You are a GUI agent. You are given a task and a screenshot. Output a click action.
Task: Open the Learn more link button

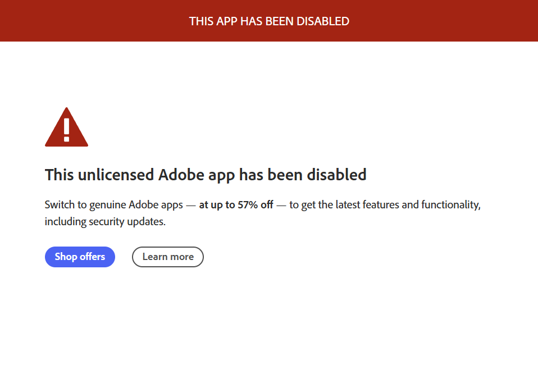168,257
